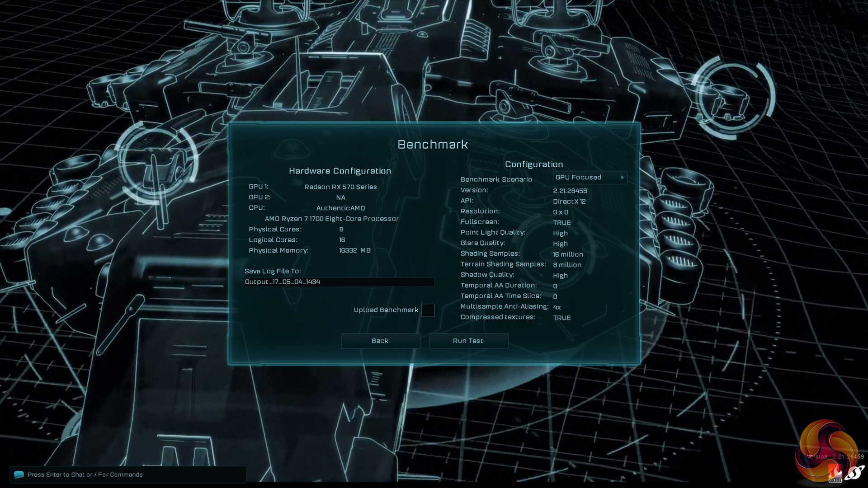
Task: Go back with the Back button
Action: click(x=380, y=341)
